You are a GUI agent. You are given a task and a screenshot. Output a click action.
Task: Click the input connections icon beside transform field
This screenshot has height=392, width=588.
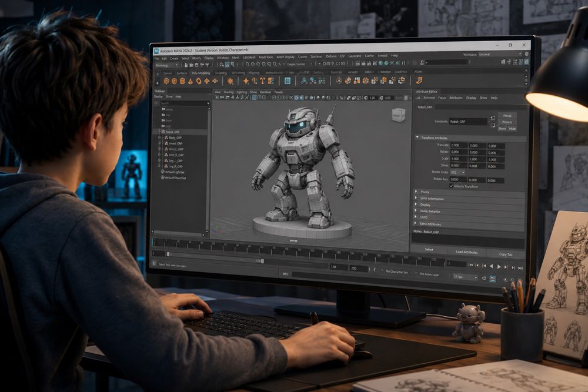point(493,118)
